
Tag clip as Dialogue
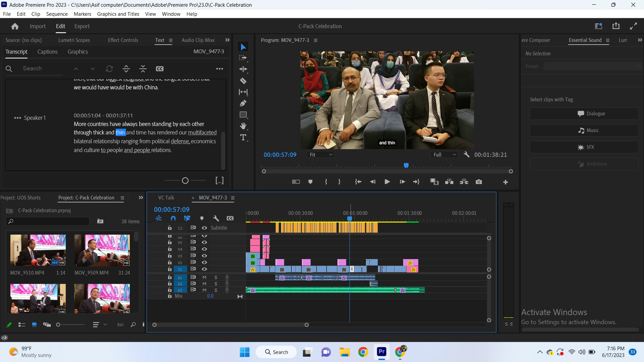click(x=584, y=114)
